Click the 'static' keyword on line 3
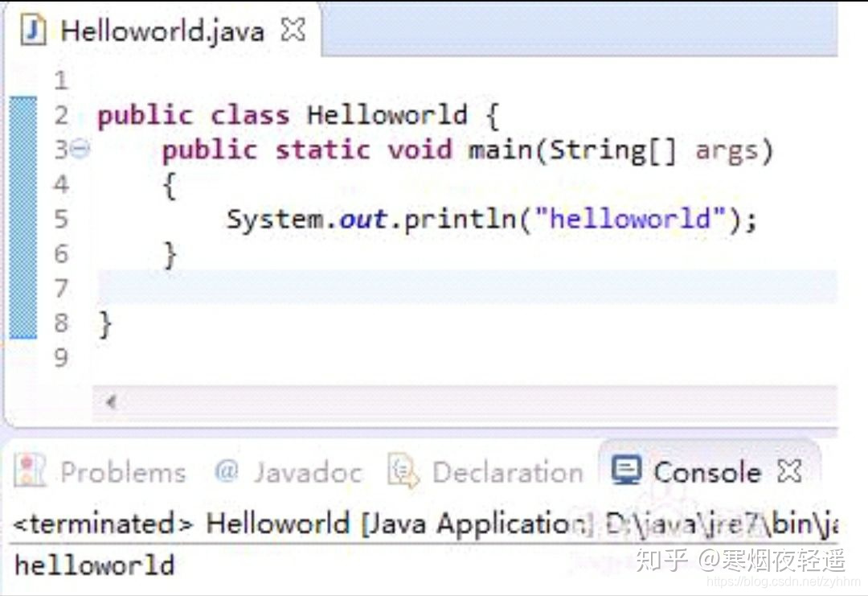The width and height of the screenshot is (868, 596). pos(323,150)
